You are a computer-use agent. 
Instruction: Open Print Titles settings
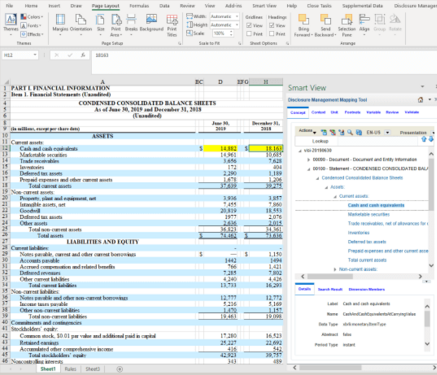(172, 25)
